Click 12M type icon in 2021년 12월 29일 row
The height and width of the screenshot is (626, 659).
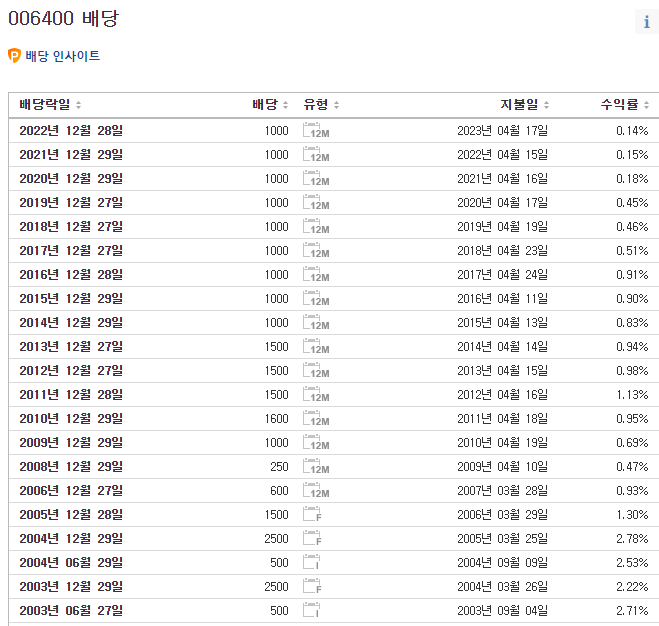click(316, 154)
